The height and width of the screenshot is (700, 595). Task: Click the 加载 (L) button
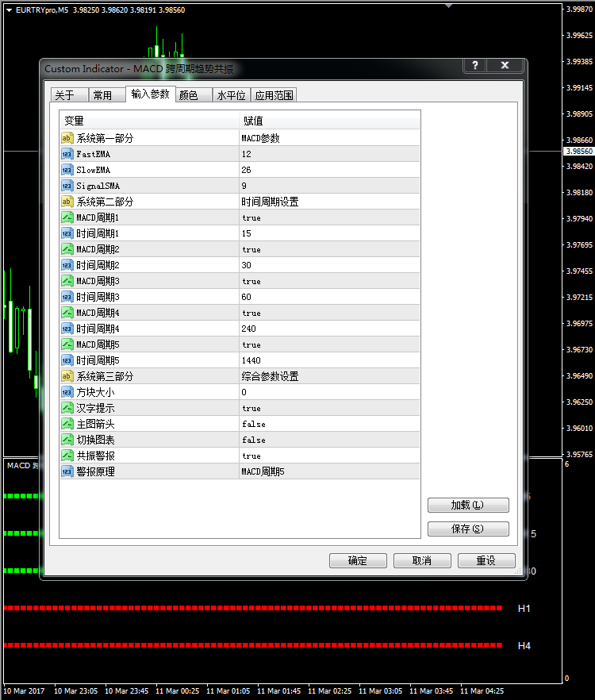tap(468, 505)
